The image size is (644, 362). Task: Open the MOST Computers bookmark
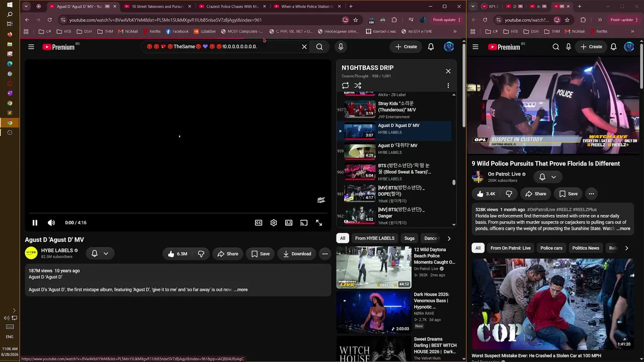[241, 31]
